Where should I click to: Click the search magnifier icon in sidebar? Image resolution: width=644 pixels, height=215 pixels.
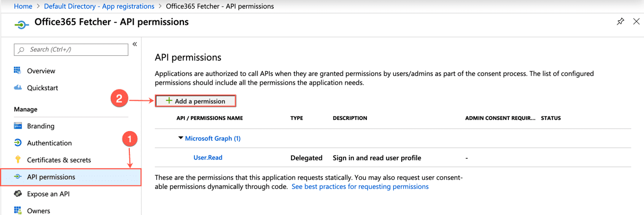(x=21, y=50)
